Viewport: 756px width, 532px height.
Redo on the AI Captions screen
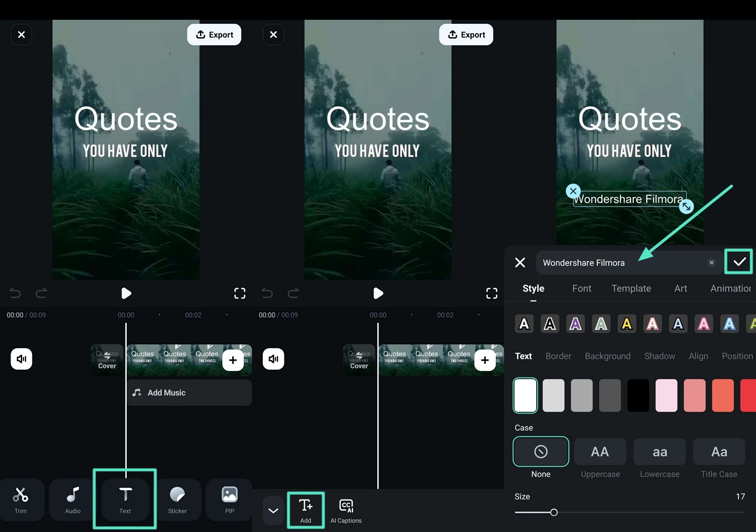(293, 293)
